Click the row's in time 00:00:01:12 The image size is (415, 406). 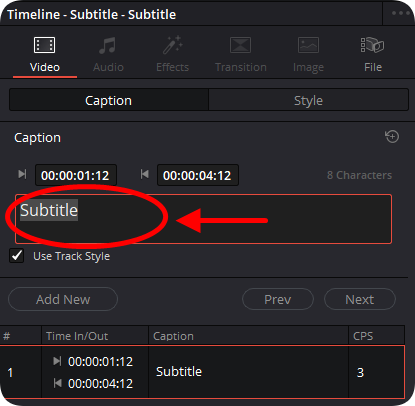click(100, 362)
